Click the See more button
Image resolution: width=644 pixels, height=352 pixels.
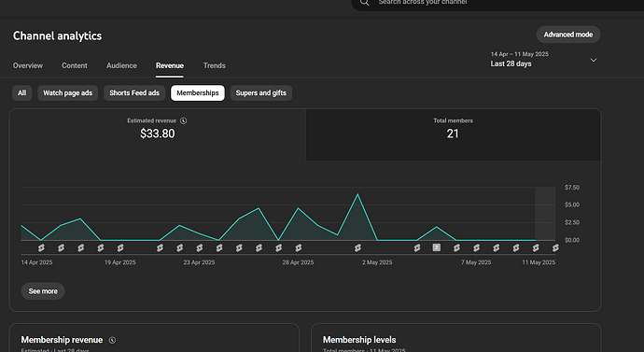pos(43,291)
